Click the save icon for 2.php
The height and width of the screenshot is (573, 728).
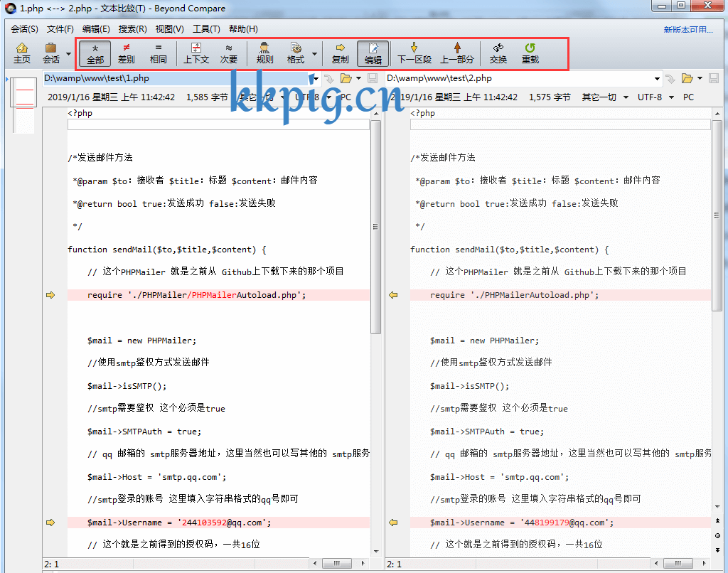click(714, 78)
